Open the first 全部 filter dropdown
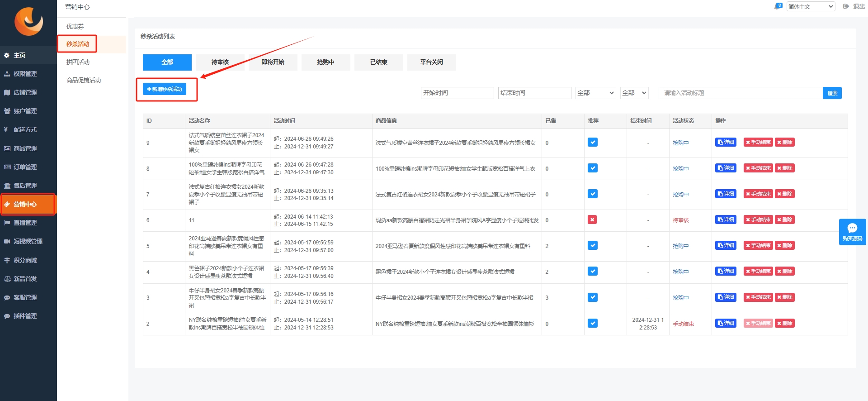868x401 pixels. point(595,93)
